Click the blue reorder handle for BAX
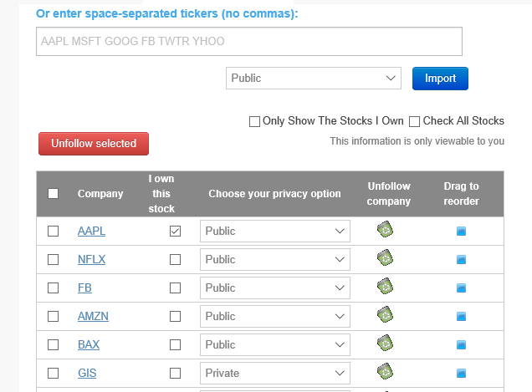Image resolution: width=532 pixels, height=392 pixels. point(461,345)
